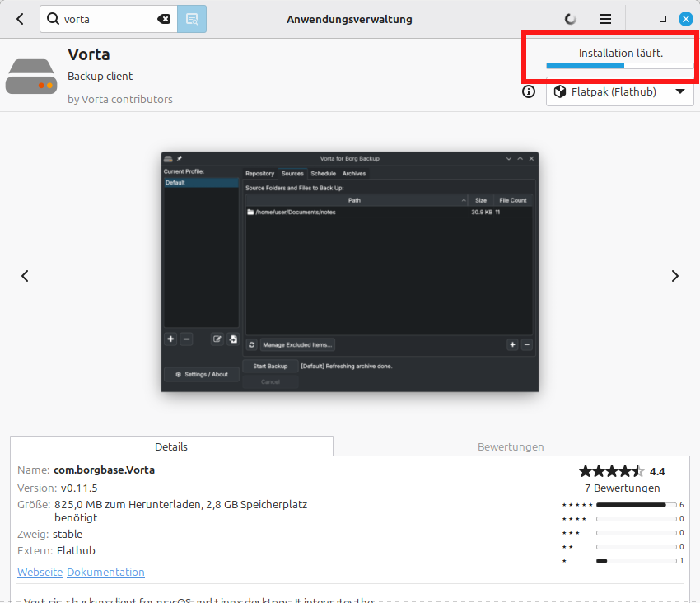Switch to the Details tab
The width and height of the screenshot is (700, 603).
tap(171, 446)
